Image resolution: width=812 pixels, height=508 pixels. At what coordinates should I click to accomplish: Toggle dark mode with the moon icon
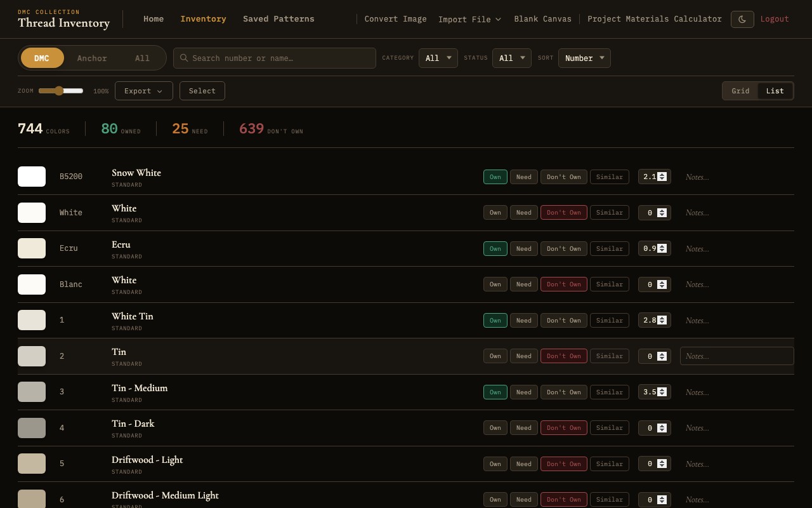point(742,19)
